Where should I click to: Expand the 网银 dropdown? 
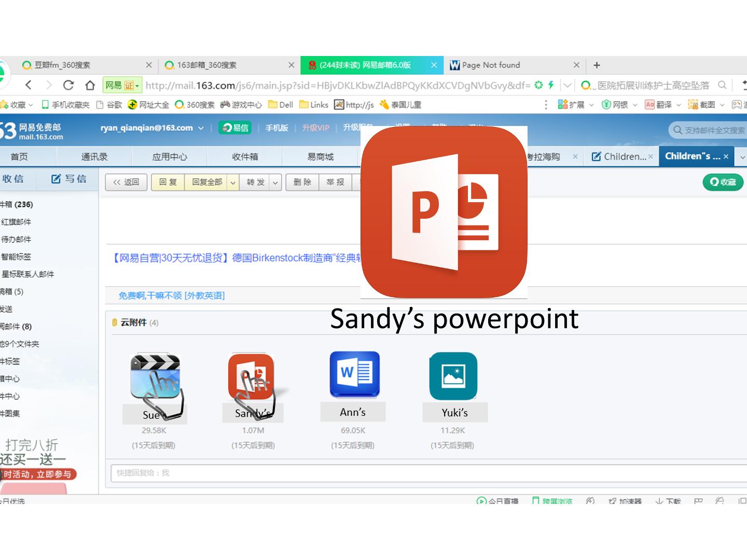pos(634,105)
